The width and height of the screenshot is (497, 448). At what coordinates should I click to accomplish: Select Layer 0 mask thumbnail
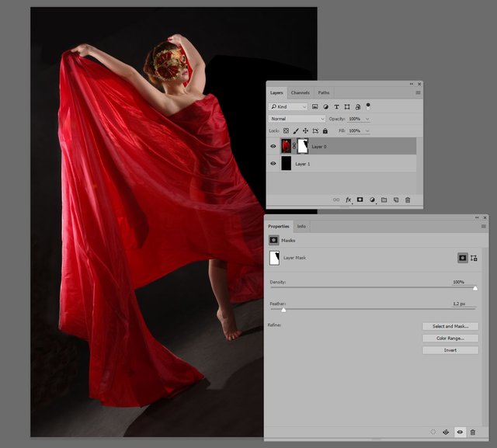click(303, 146)
